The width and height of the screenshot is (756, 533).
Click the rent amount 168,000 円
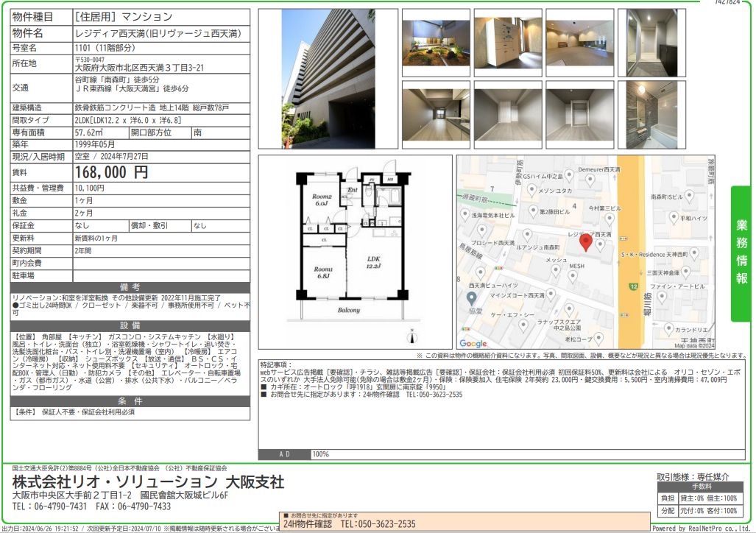(x=111, y=172)
